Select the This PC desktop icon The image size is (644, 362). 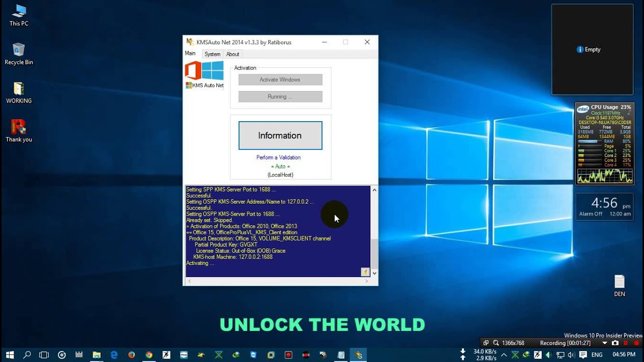[19, 15]
